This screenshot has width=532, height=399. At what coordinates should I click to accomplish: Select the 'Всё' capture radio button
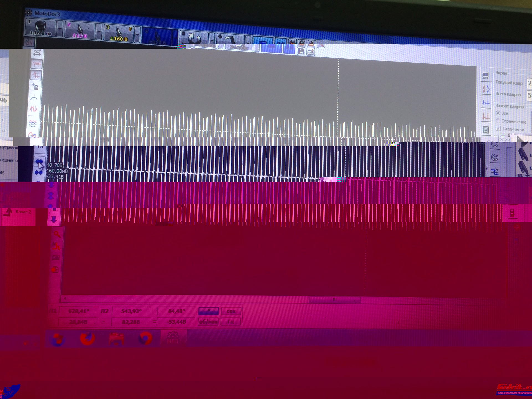pos(498,113)
